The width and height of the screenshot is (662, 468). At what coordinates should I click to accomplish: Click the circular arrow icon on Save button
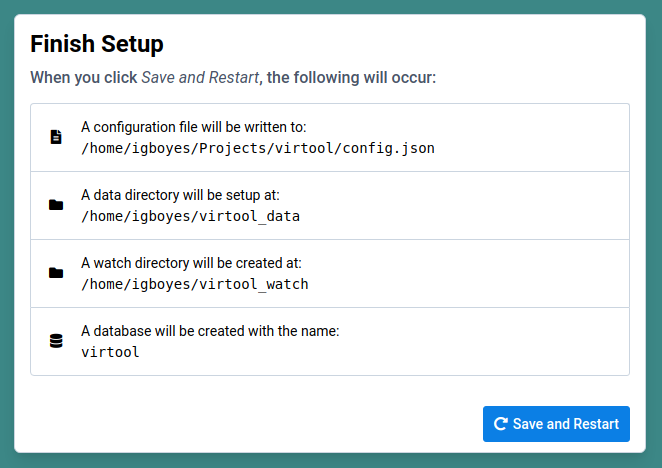(501, 424)
